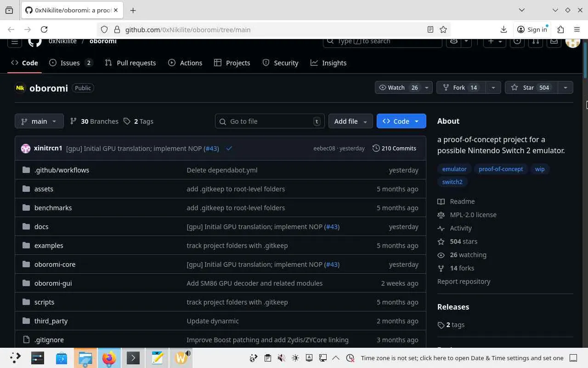Open the taskbar terminal launcher

tap(133, 358)
